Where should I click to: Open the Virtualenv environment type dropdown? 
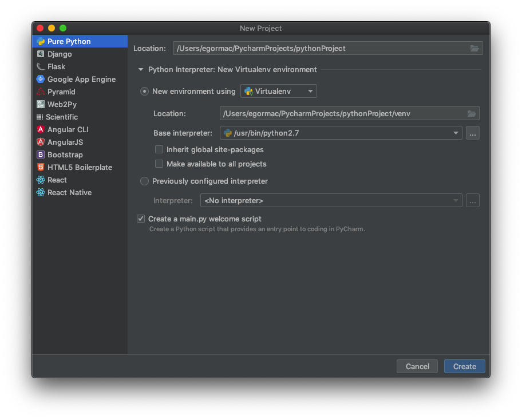click(x=279, y=91)
